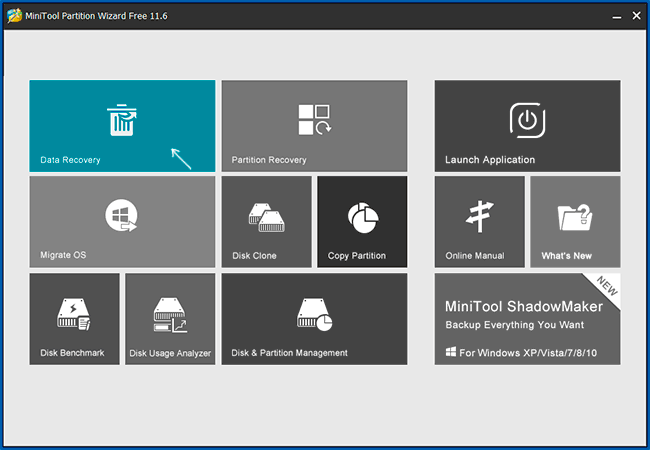650x450 pixels.
Task: Click the MiniTool app logo in title bar
Action: 15,16
